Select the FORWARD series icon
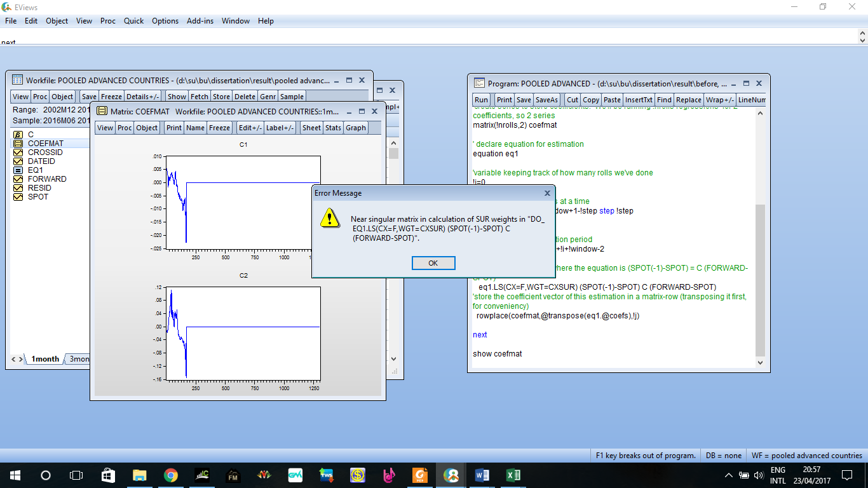Viewport: 868px width, 488px height. click(18, 179)
